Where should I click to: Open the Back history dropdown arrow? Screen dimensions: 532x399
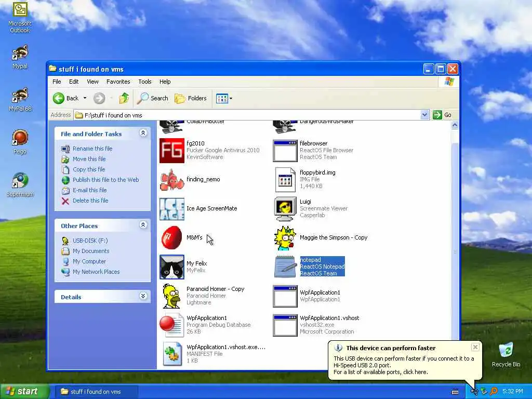point(85,98)
